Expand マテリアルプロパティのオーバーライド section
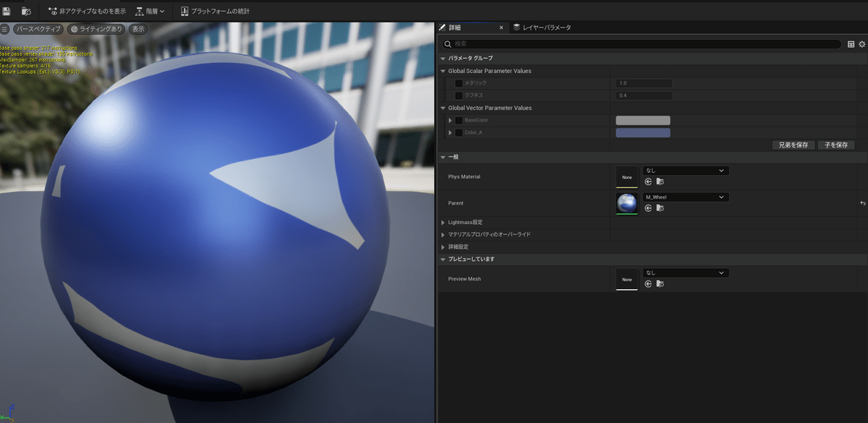 [443, 234]
